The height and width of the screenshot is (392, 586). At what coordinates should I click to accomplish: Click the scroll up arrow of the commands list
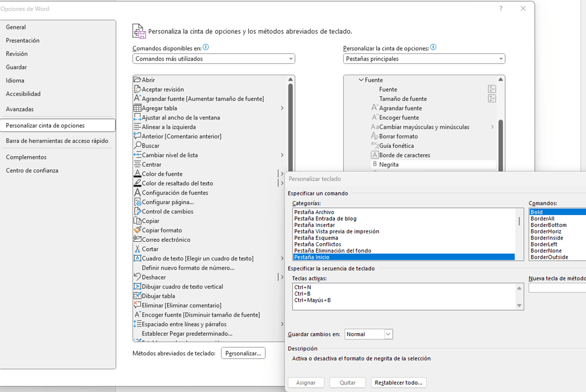tap(290, 79)
